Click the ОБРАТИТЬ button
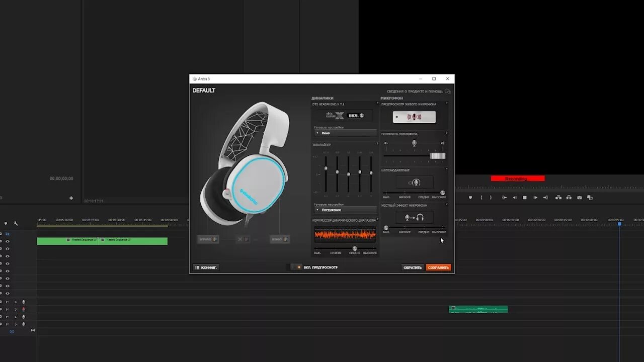The image size is (644, 362). click(x=413, y=267)
